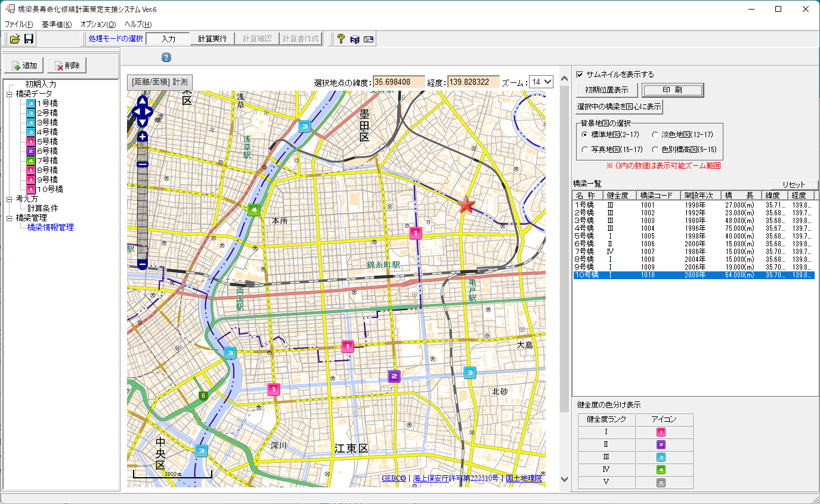This screenshot has height=504, width=820.
Task: Click the floppy disk save icon
Action: [x=29, y=39]
